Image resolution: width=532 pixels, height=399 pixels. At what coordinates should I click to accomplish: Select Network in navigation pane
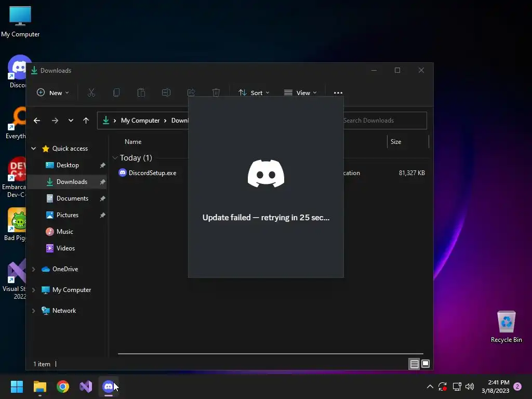tap(64, 311)
